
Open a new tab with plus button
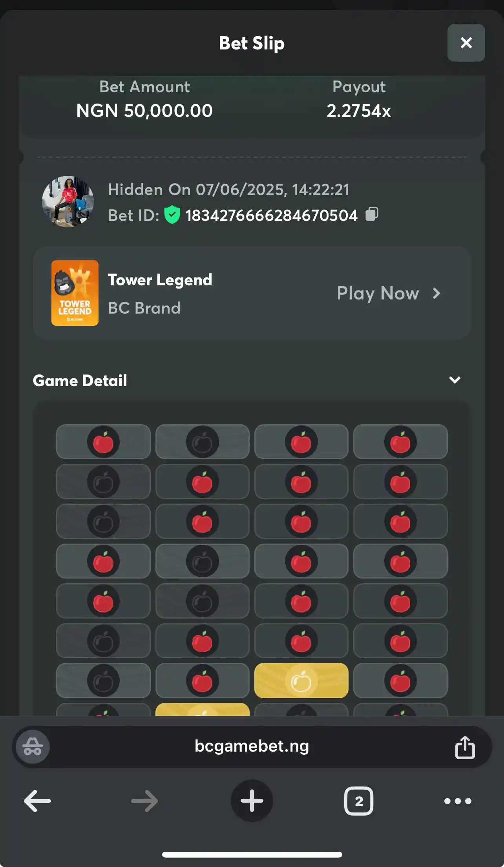point(252,801)
